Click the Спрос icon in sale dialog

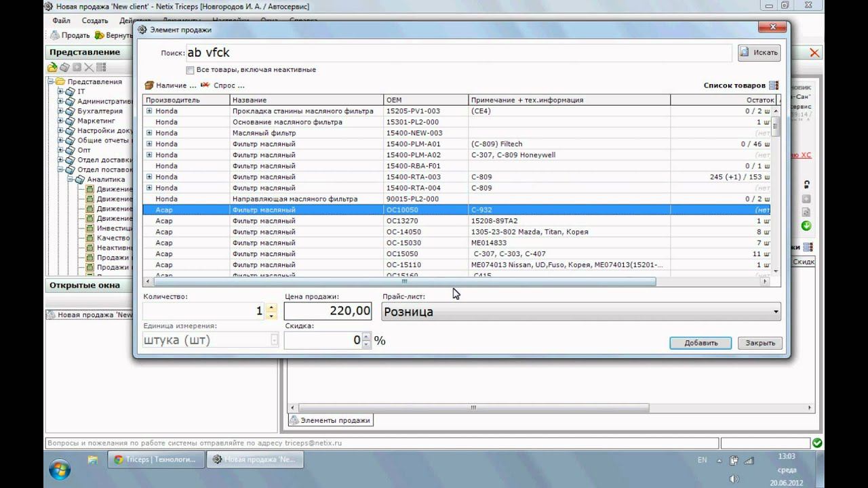click(205, 85)
